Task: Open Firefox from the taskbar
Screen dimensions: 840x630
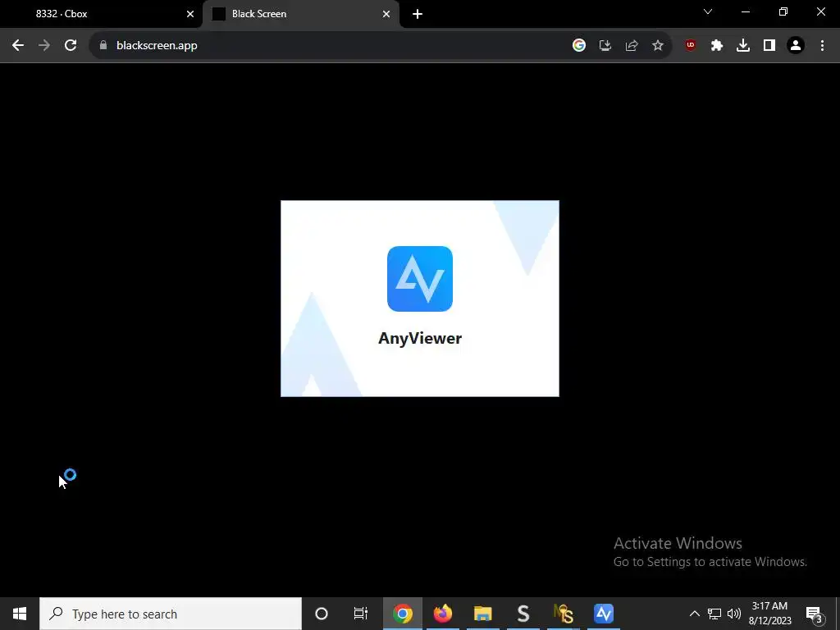Action: [443, 614]
